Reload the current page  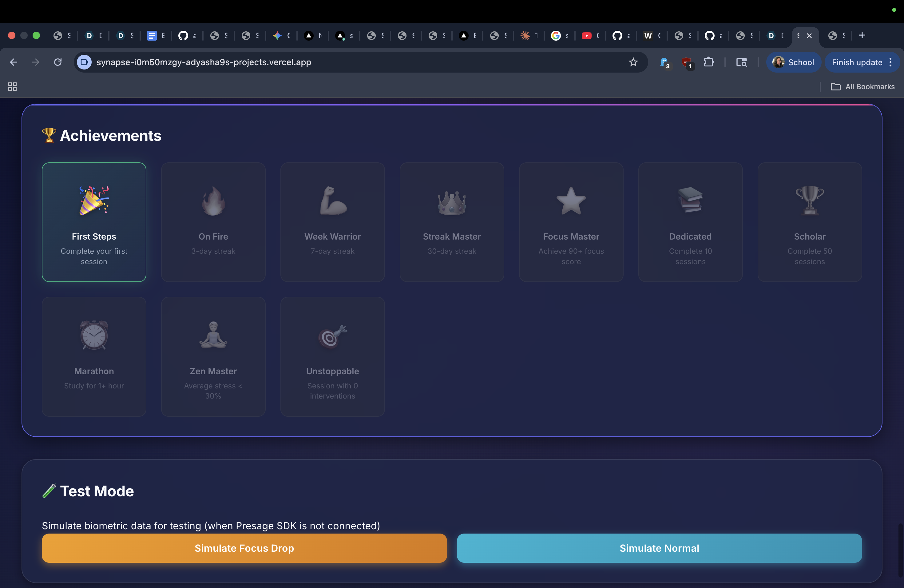(x=58, y=62)
